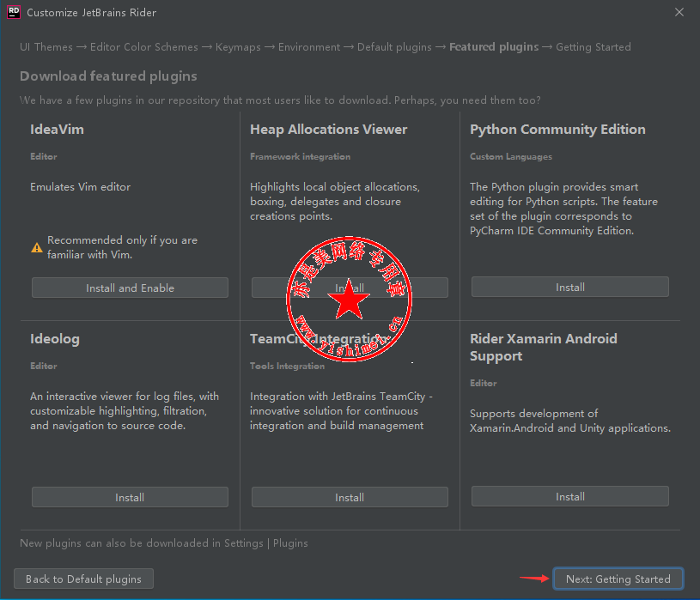Click the "Emulates Vim editor" description
Image resolution: width=700 pixels, height=600 pixels.
tap(81, 187)
